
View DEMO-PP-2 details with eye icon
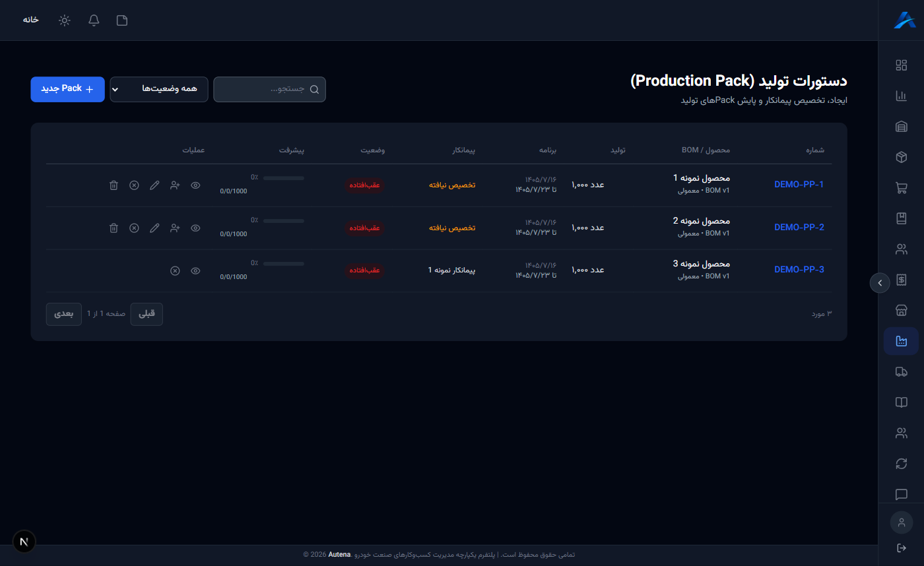pyautogui.click(x=195, y=228)
